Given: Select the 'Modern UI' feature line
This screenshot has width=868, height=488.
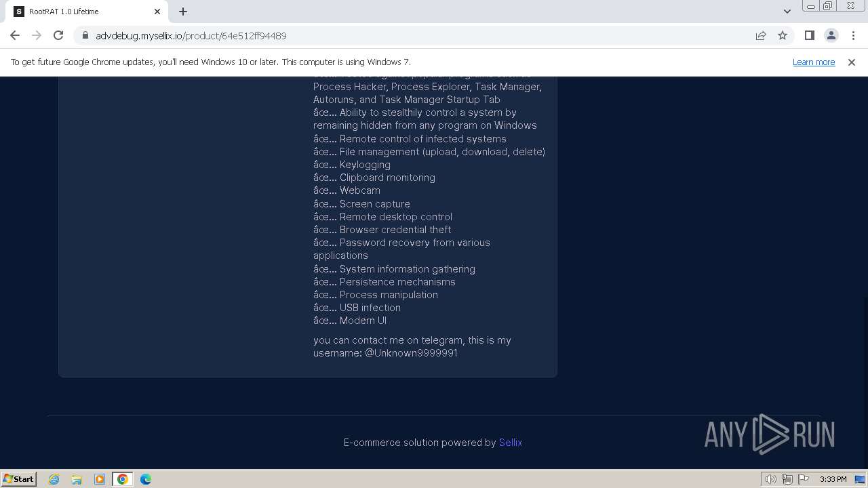Looking at the screenshot, I should click(350, 321).
